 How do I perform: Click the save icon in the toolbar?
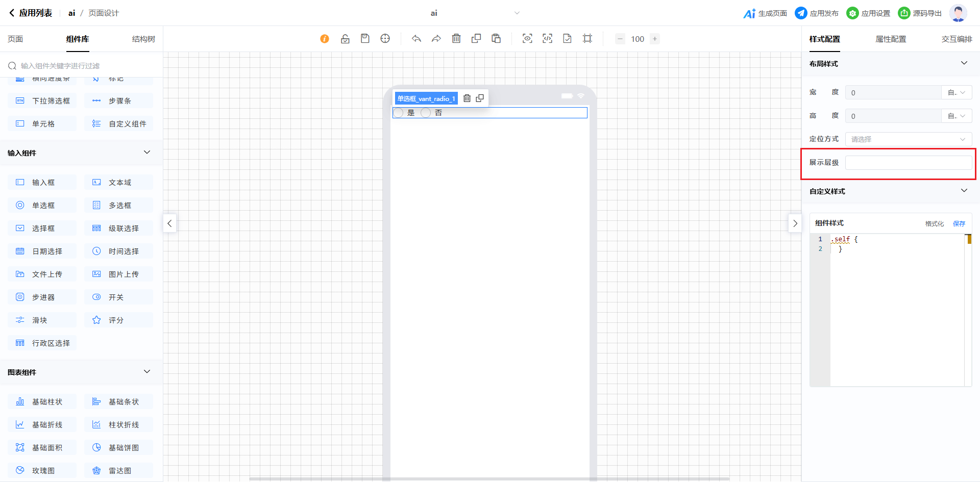pos(365,39)
